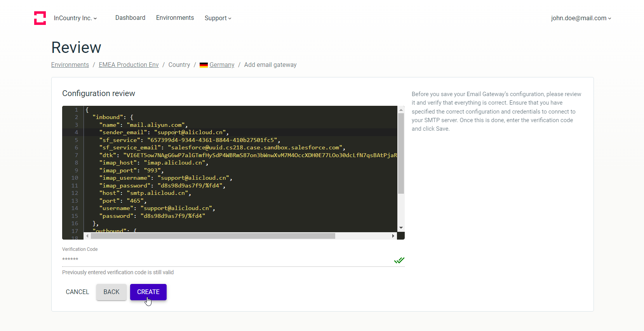
Task: Click the code editor scroll-up arrow
Action: click(401, 110)
